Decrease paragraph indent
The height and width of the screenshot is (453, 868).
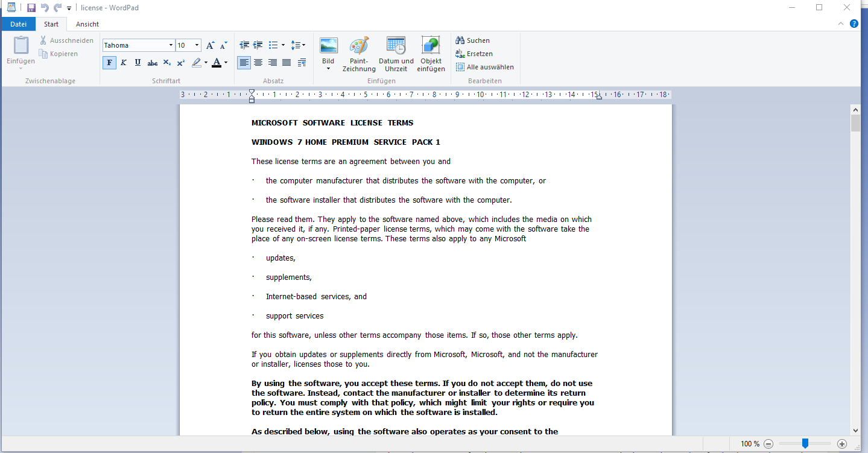(244, 45)
